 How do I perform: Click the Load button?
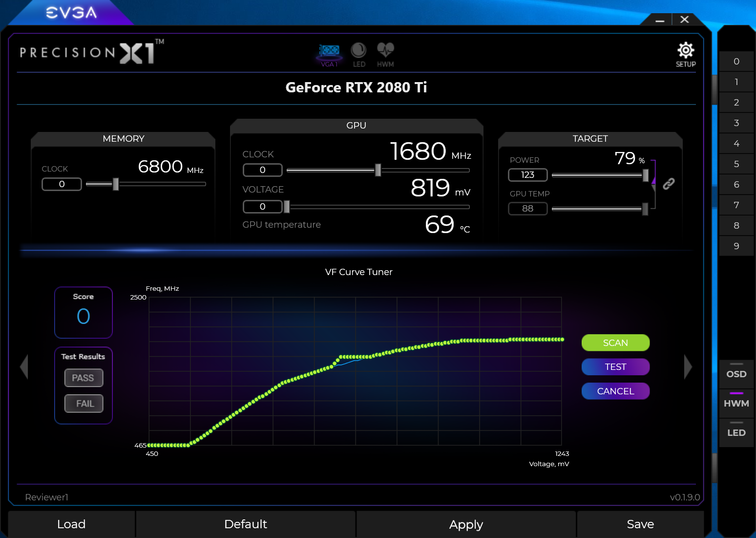[71, 524]
